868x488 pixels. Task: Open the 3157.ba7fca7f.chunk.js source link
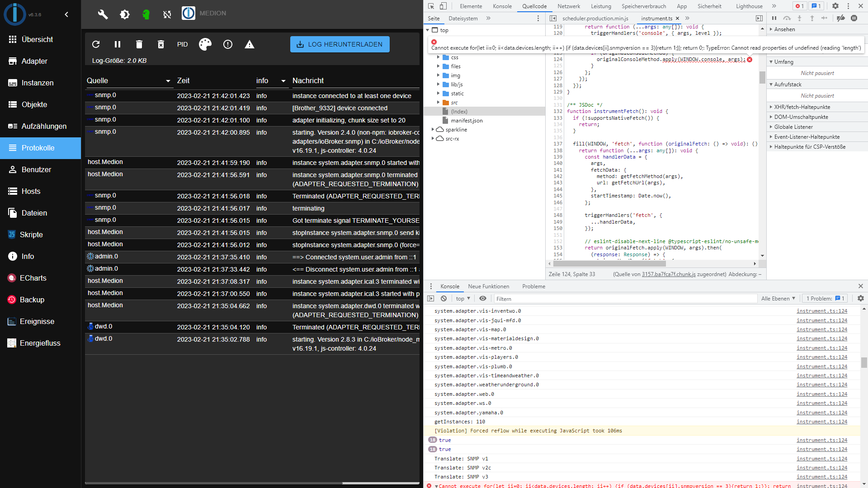669,274
